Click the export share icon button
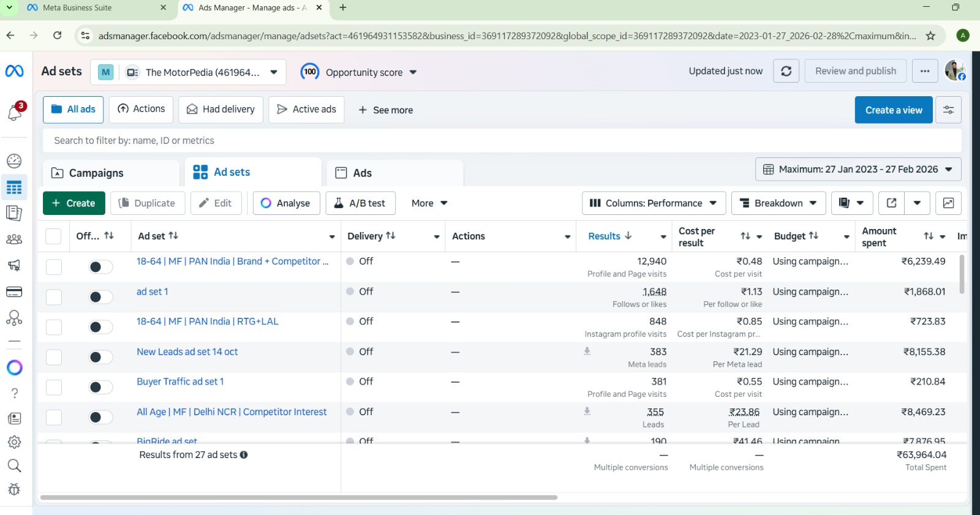The height and width of the screenshot is (515, 980). (892, 203)
